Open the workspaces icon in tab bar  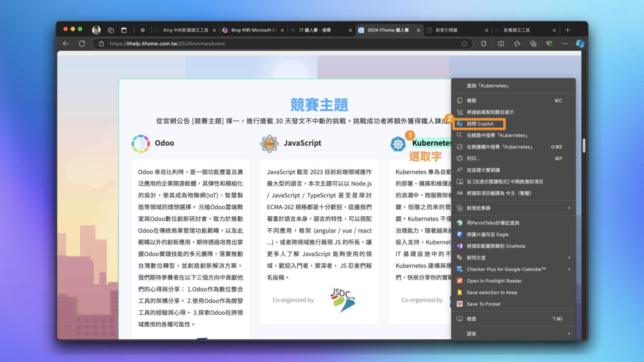(x=111, y=30)
